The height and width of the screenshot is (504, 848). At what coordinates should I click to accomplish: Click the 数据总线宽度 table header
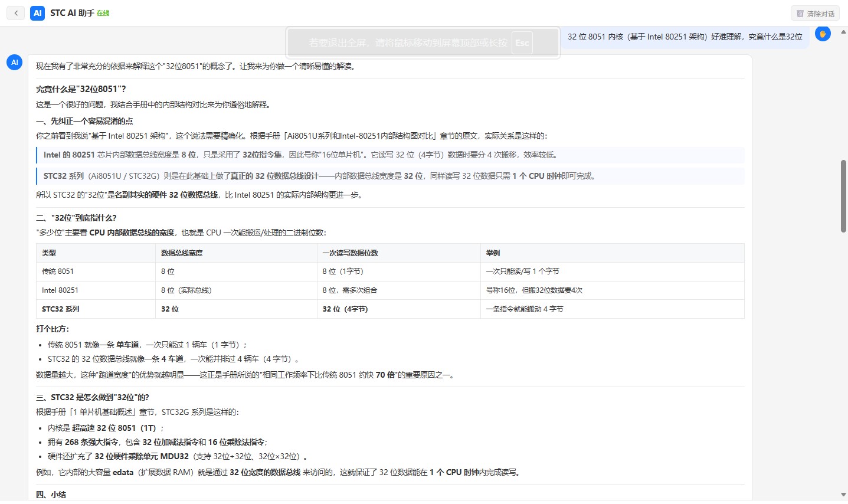coord(236,253)
